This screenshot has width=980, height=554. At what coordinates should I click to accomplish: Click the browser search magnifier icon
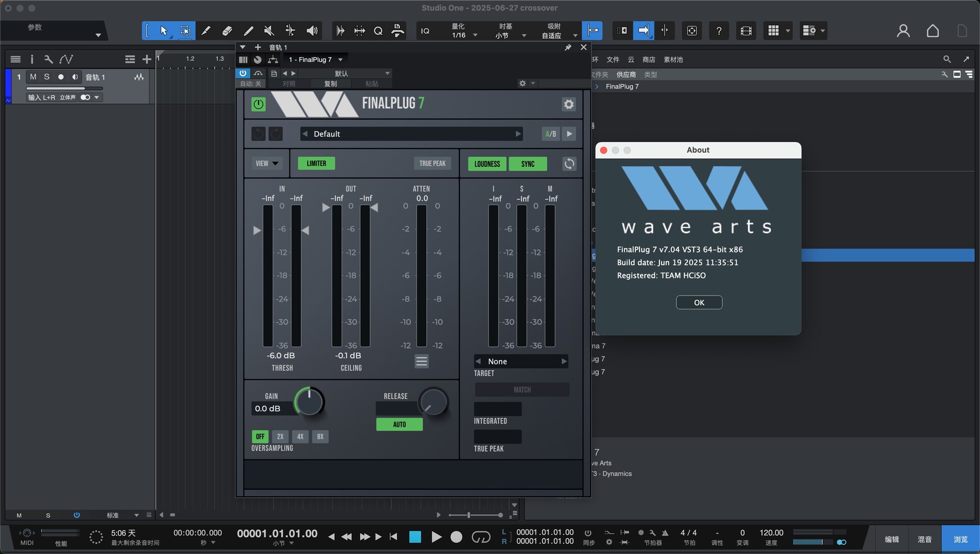[x=947, y=59]
